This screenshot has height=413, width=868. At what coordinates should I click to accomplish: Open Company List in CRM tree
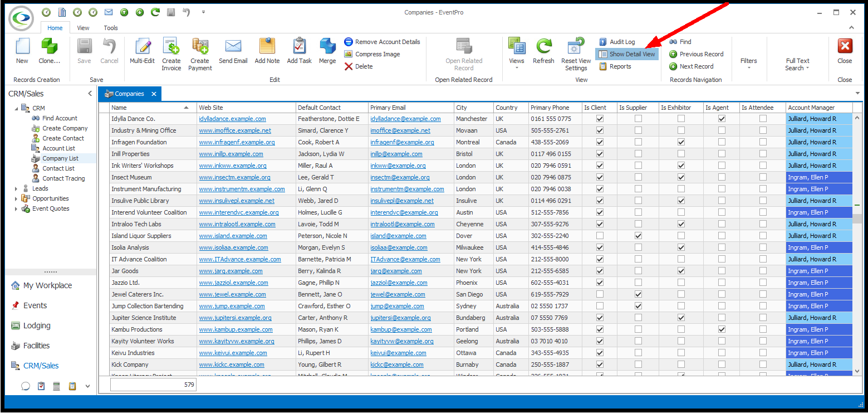(60, 158)
